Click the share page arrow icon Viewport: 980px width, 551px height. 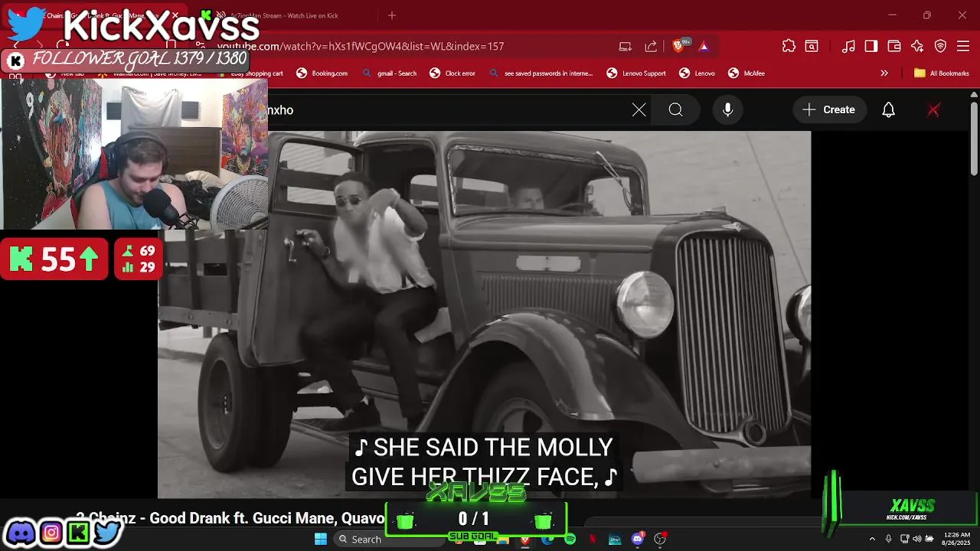(x=651, y=46)
